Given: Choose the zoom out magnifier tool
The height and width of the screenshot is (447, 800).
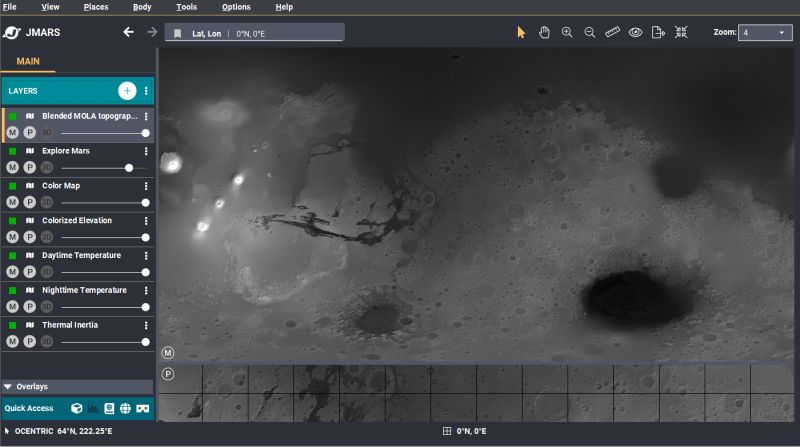Looking at the screenshot, I should [x=590, y=33].
